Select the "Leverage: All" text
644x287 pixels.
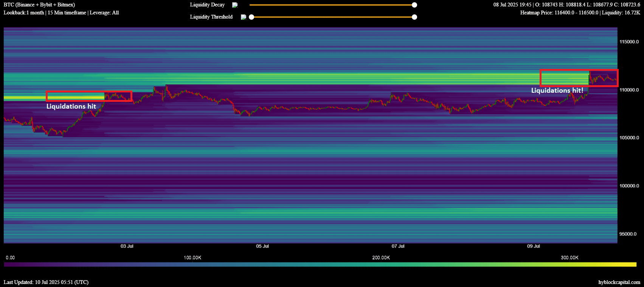(104, 13)
